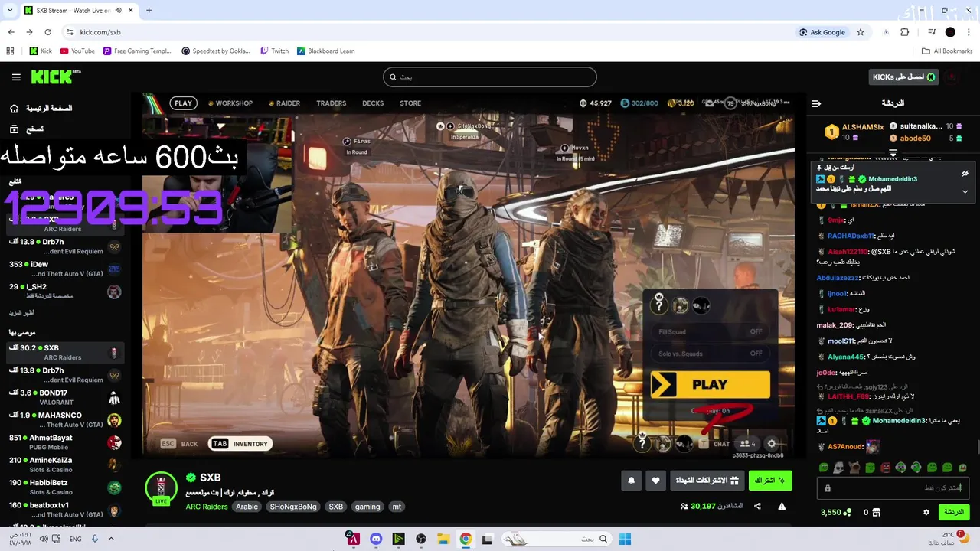980x551 pixels.
Task: Collapse the chat panel with arrow icon
Action: click(x=816, y=103)
